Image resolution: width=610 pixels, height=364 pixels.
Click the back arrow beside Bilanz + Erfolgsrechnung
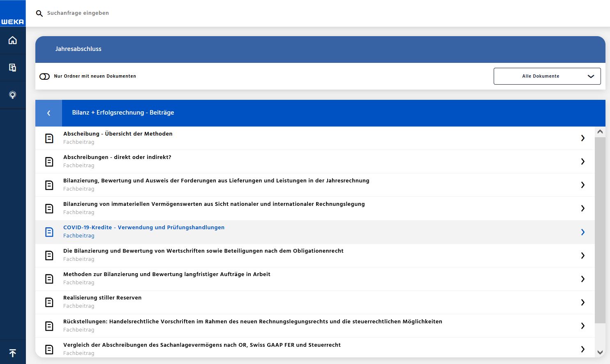[49, 113]
